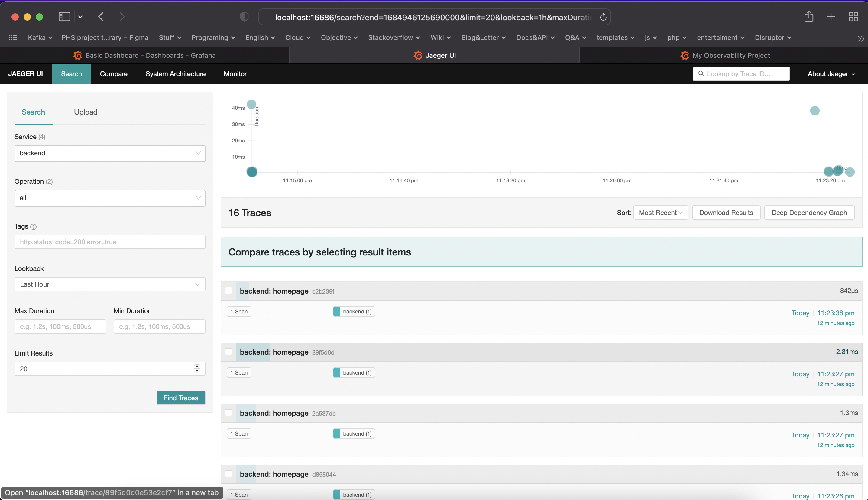Click the Safari sidebar toggle icon
The height and width of the screenshot is (500, 868).
click(x=64, y=17)
